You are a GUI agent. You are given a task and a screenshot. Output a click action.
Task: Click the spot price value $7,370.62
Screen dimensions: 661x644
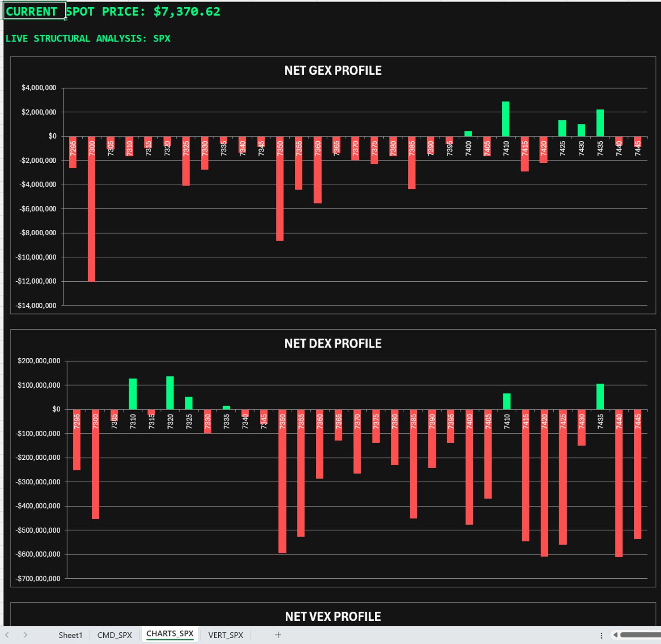coord(187,12)
